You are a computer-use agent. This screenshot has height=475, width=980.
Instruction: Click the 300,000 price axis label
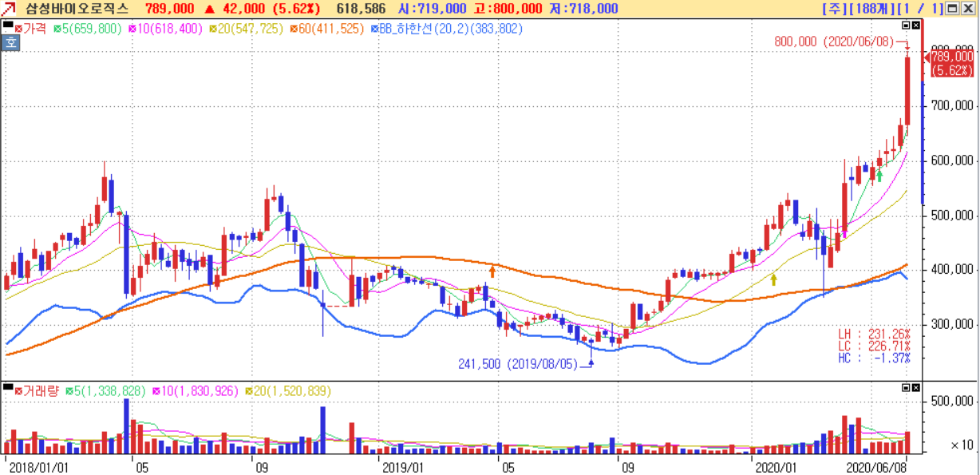click(951, 324)
